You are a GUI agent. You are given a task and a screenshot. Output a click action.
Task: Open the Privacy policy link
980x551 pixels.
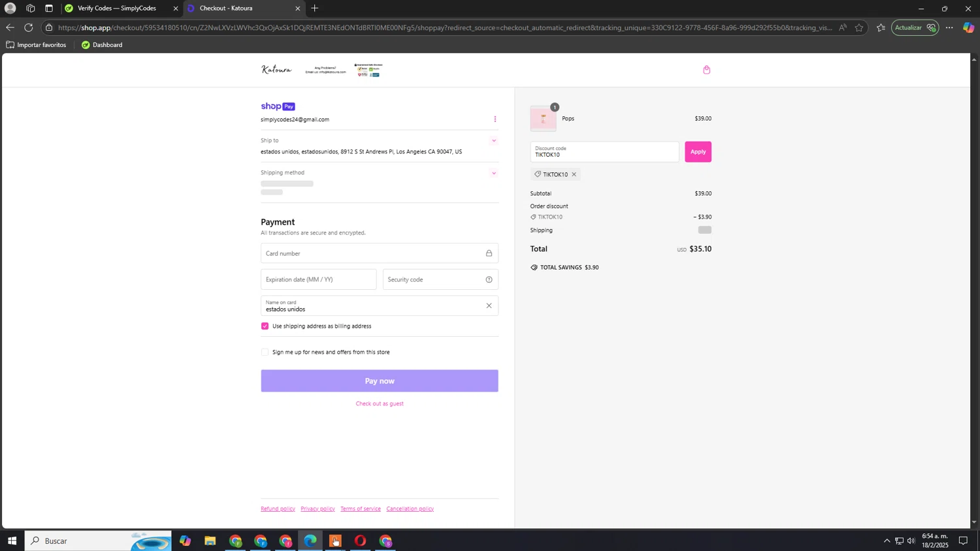pos(318,509)
